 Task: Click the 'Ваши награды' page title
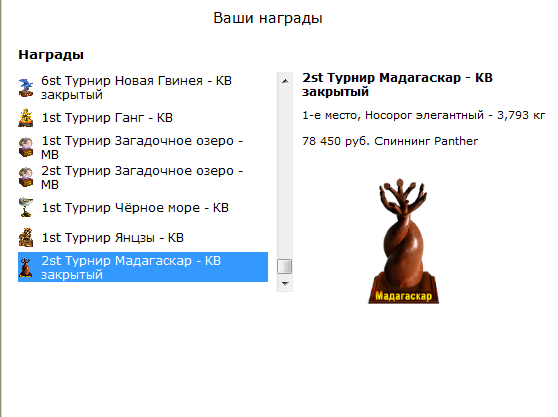coord(268,18)
